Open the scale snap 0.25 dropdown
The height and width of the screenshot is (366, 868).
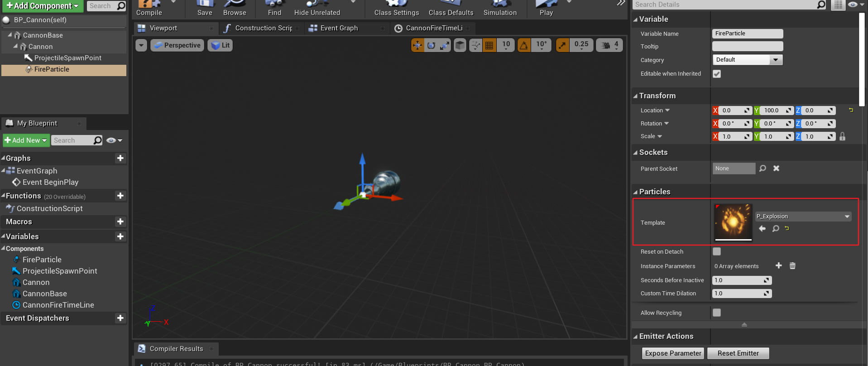pyautogui.click(x=581, y=45)
